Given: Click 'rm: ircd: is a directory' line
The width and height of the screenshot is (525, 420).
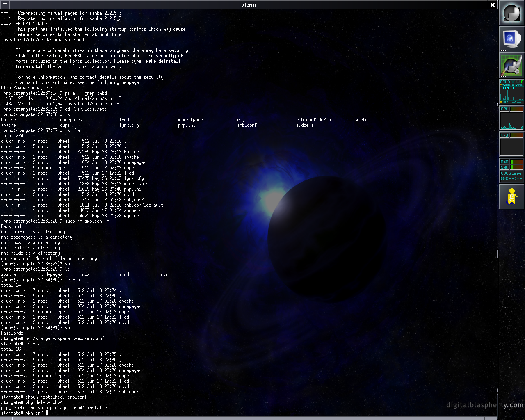Looking at the screenshot, I should (x=30, y=248).
